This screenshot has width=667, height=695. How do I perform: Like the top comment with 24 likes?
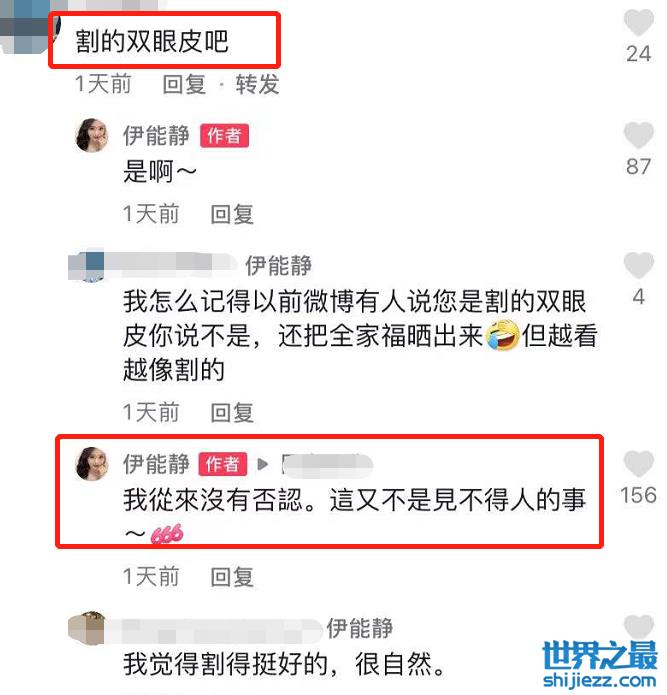(x=638, y=22)
